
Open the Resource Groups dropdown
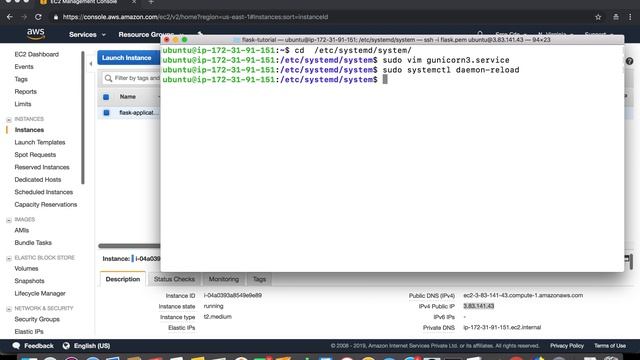[x=151, y=35]
